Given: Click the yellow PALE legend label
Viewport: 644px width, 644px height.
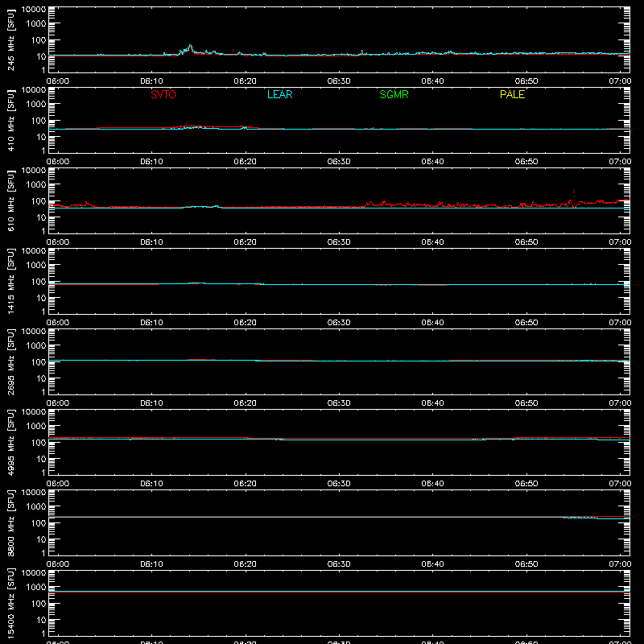Looking at the screenshot, I should [512, 94].
